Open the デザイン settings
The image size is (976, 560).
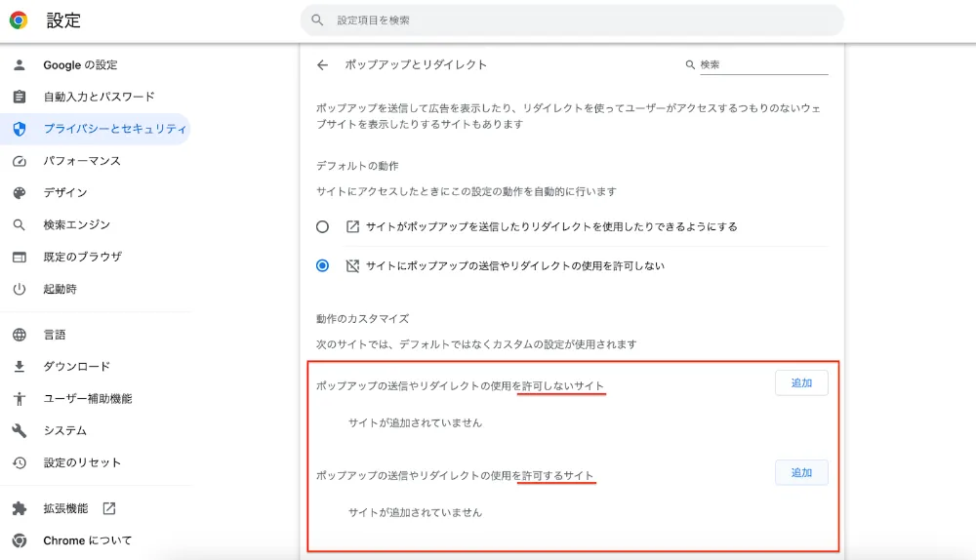click(65, 192)
